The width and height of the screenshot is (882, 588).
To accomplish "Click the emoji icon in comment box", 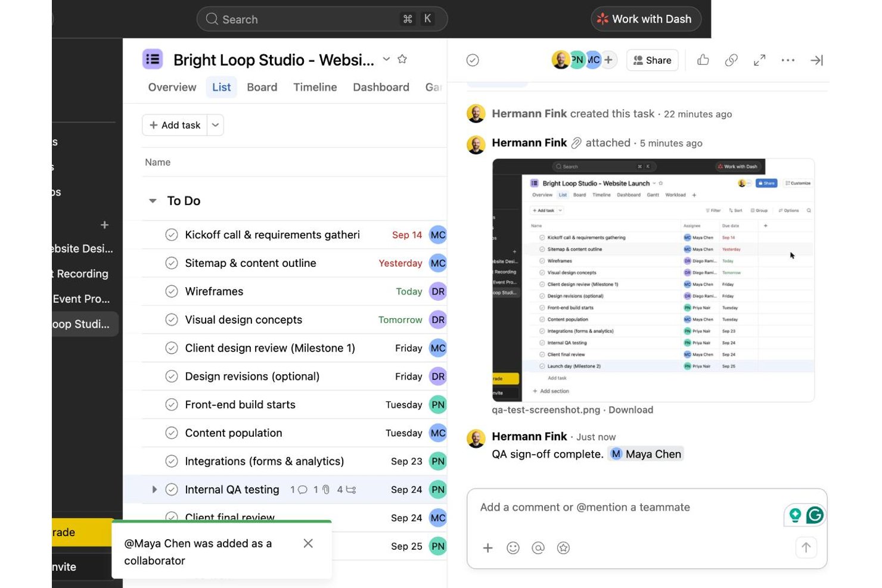I will point(513,548).
